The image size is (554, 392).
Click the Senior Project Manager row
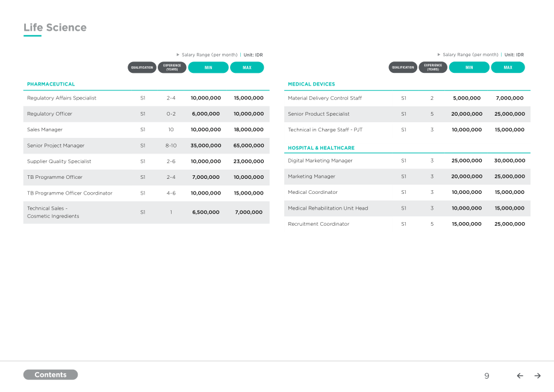pyautogui.click(x=146, y=146)
